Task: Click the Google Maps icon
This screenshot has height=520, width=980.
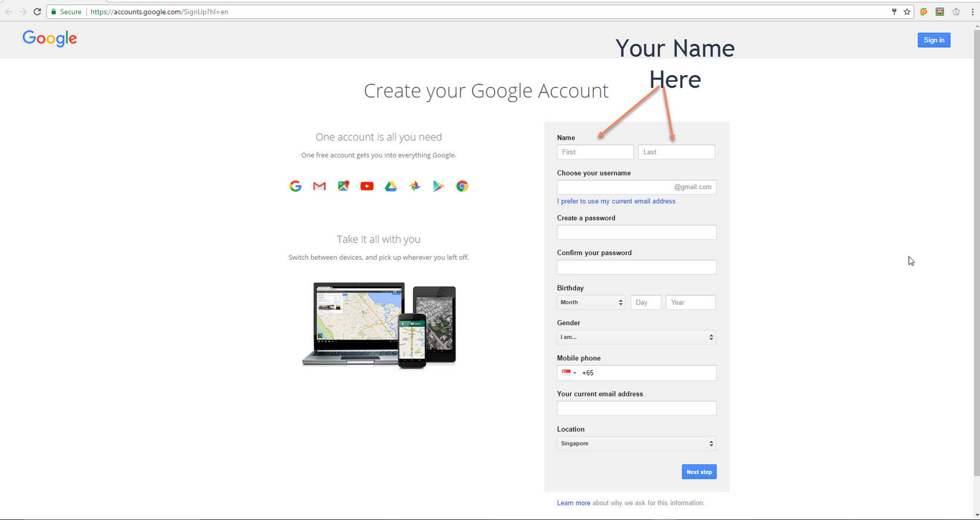Action: click(x=343, y=186)
